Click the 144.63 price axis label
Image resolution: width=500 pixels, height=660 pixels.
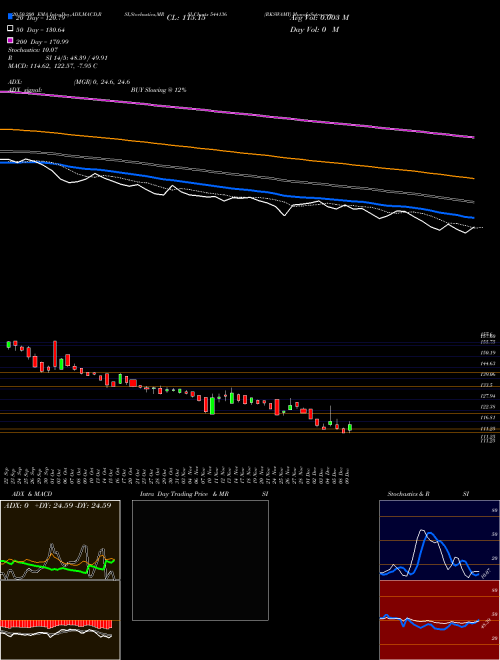coord(488,363)
